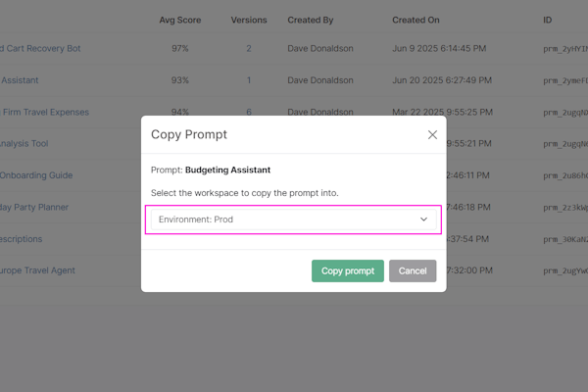Cancel the Copy Prompt dialog
The width and height of the screenshot is (588, 392).
tap(413, 270)
